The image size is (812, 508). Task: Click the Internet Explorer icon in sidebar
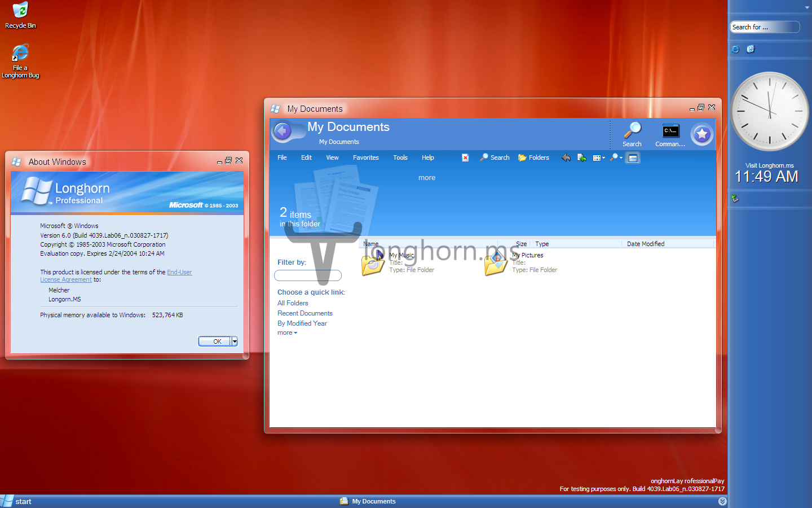735,49
